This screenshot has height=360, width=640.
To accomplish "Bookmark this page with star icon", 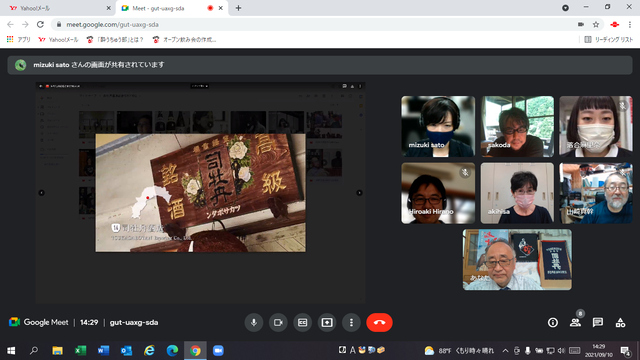I will [x=596, y=24].
